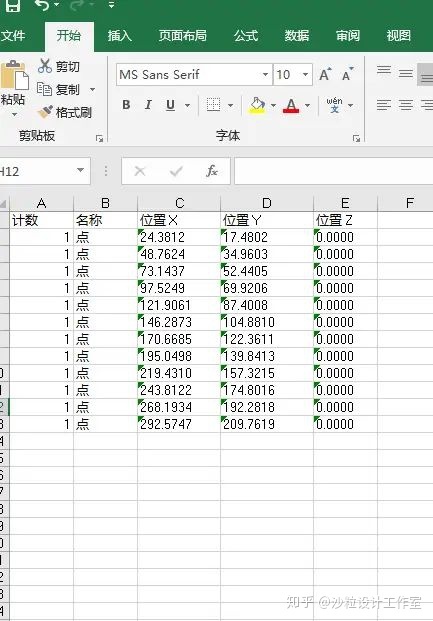433x621 pixels.
Task: Open the 剪贴板 dialog launcher
Action: pyautogui.click(x=99, y=139)
